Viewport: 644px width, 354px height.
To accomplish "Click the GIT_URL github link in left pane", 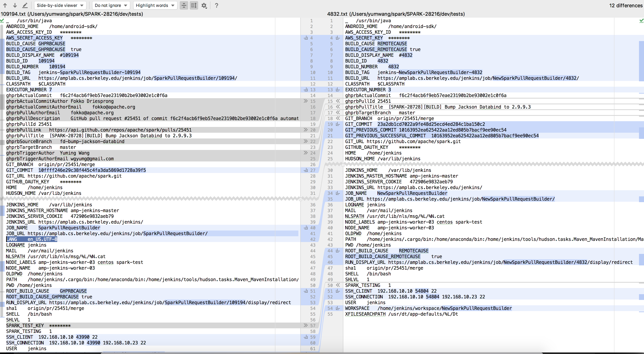I will point(74,176).
